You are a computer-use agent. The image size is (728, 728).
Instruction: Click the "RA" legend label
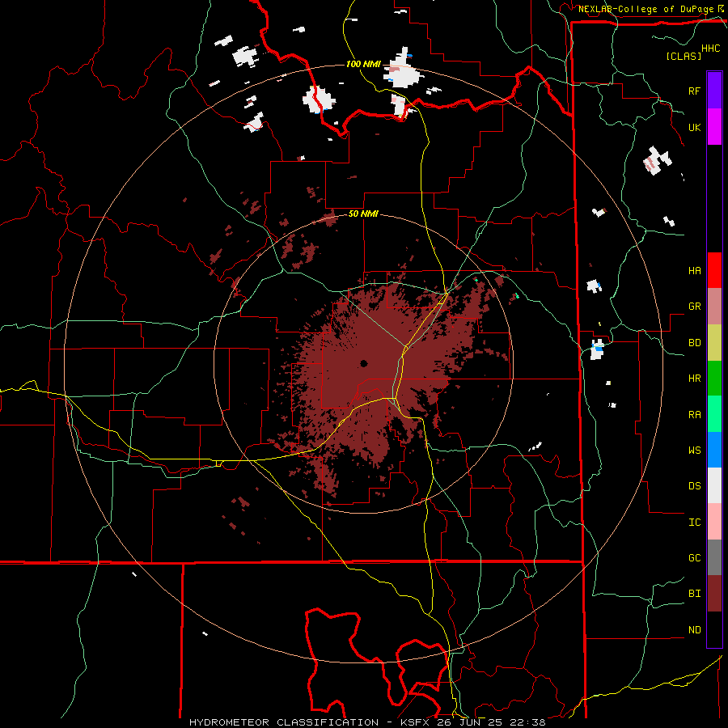694,415
